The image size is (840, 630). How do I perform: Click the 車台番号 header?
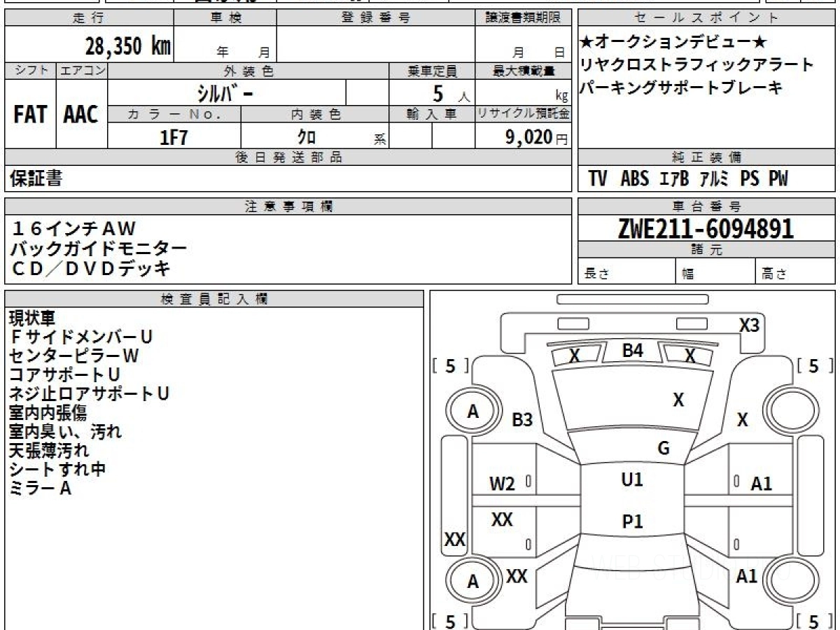[x=706, y=206]
